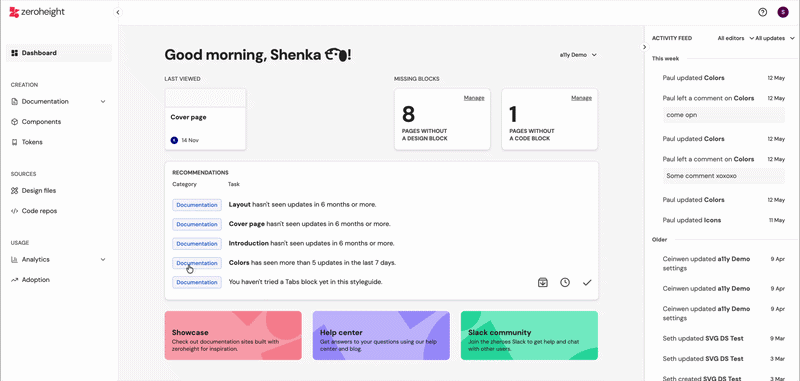Click Paul updated Icons activity entry
The width and height of the screenshot is (800, 381).
723,220
